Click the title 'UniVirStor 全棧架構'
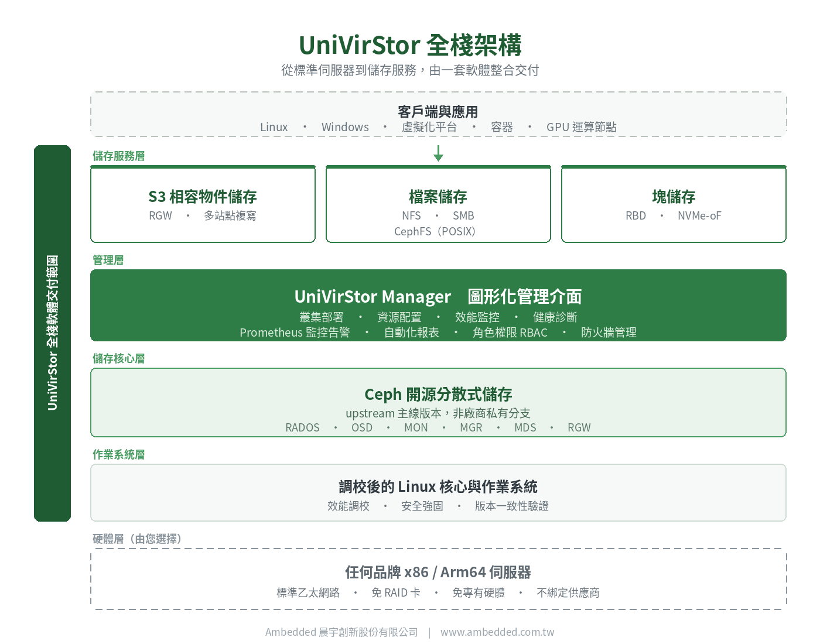Screen dimensions: 820x644 click(x=410, y=45)
